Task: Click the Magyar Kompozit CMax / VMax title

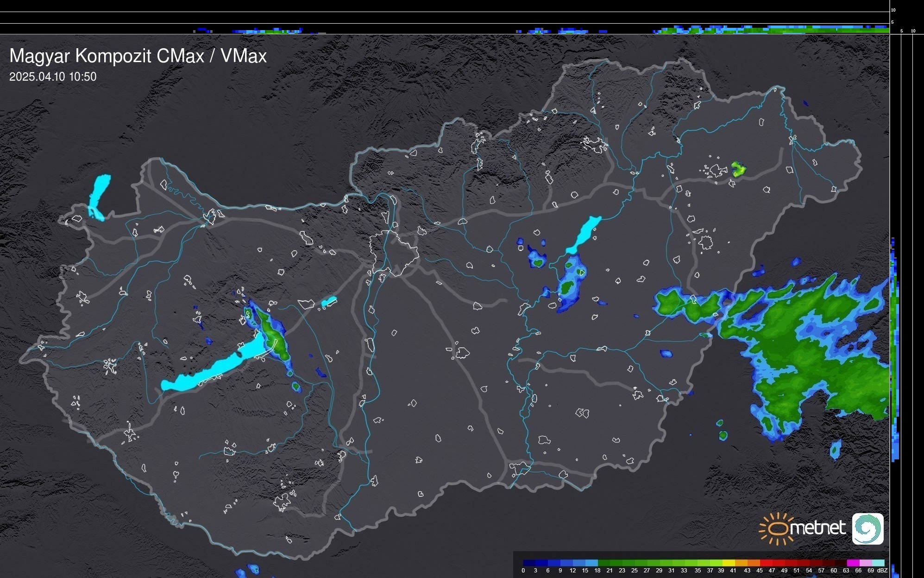Action: [x=138, y=56]
